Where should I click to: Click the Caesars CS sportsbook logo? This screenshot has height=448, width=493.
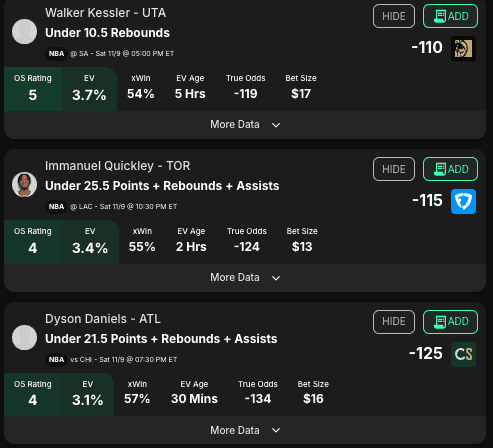(463, 354)
